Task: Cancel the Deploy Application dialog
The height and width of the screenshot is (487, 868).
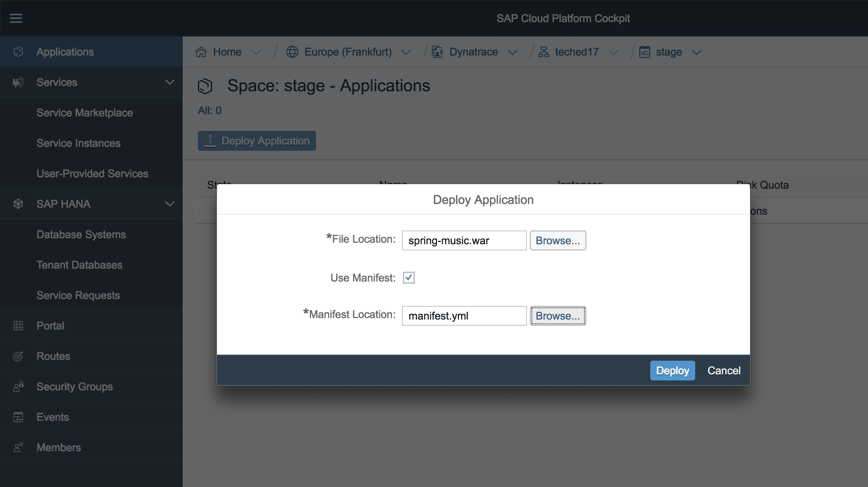Action: 724,371
